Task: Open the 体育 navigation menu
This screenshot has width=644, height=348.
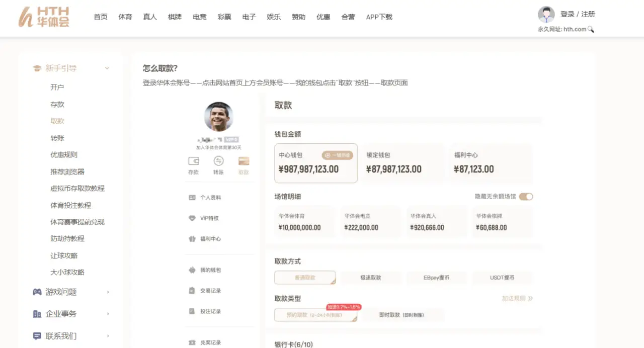Action: [125, 17]
